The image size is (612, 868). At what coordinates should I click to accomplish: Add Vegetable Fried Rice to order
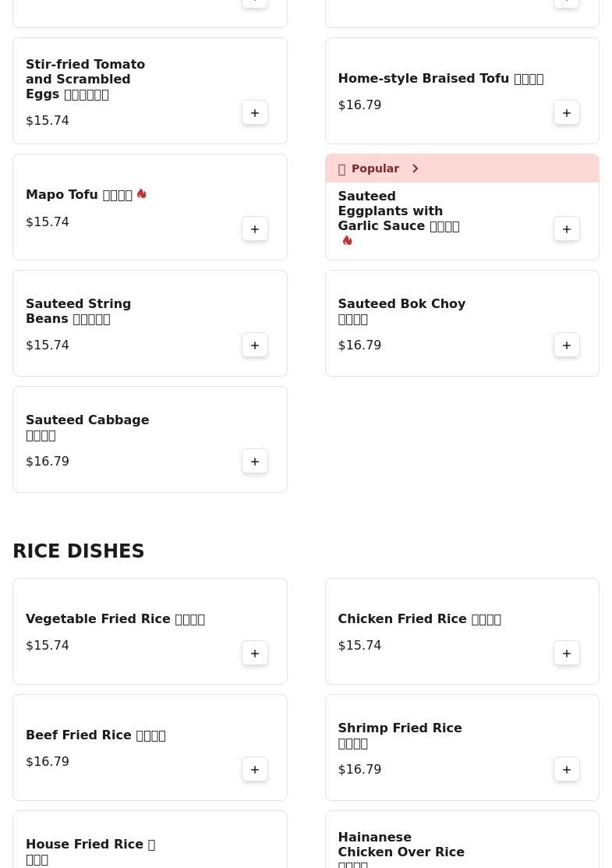[255, 654]
